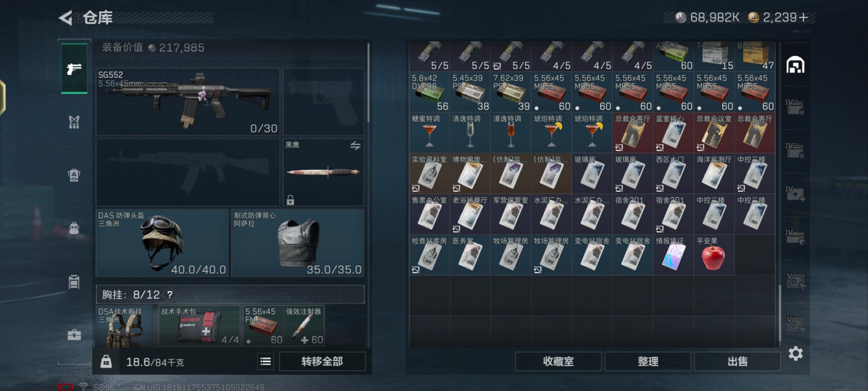
Task: Open the list view icon beside 转移全部
Action: [x=265, y=361]
